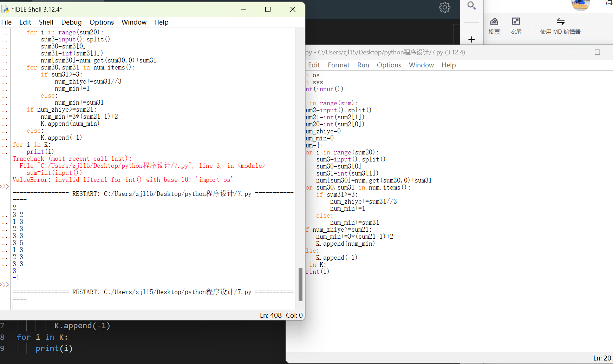
Task: Click the 使用 MD 编辑器 switch icon
Action: [560, 26]
